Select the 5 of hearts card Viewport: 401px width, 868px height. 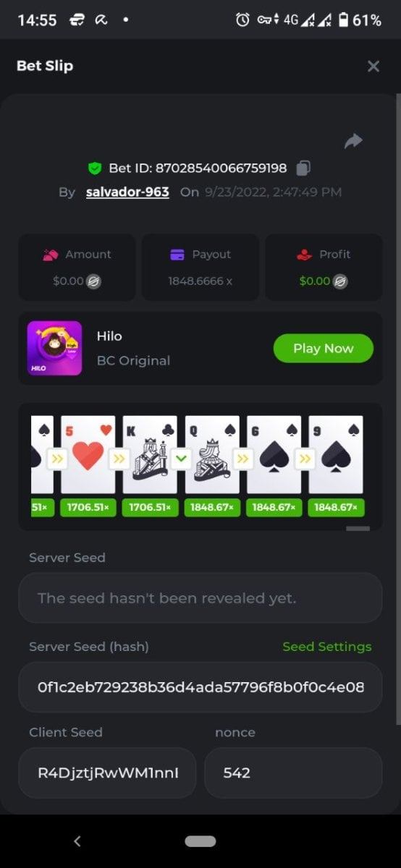pos(88,454)
